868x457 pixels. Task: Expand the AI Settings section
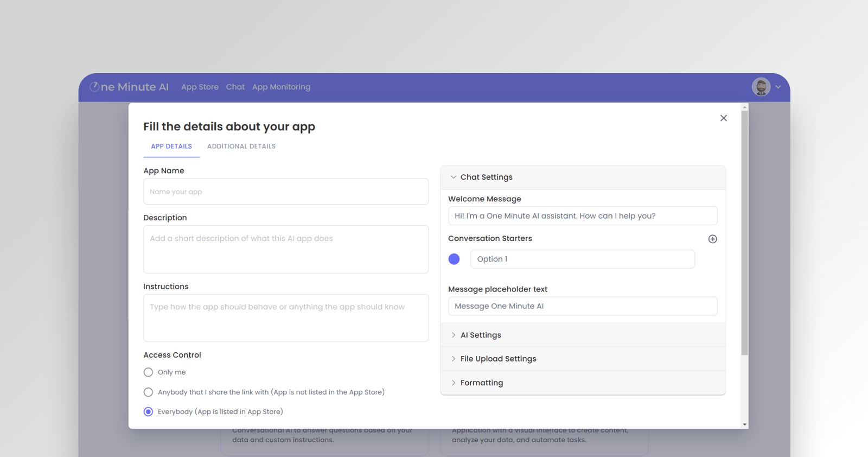[583, 335]
